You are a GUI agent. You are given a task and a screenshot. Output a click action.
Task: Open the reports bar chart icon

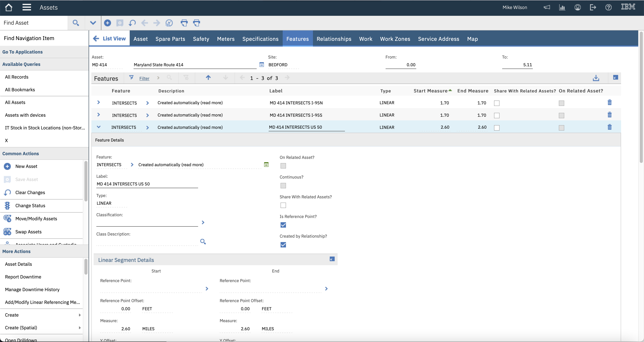562,7
